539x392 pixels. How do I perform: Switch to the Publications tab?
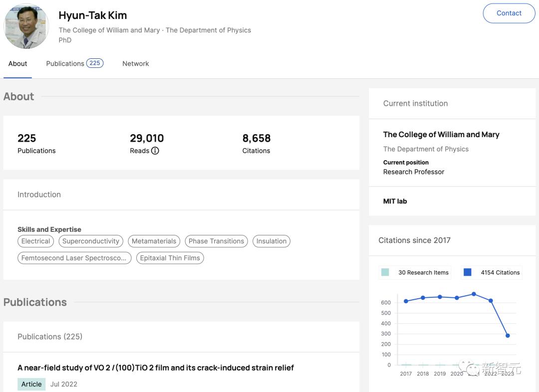(x=74, y=63)
